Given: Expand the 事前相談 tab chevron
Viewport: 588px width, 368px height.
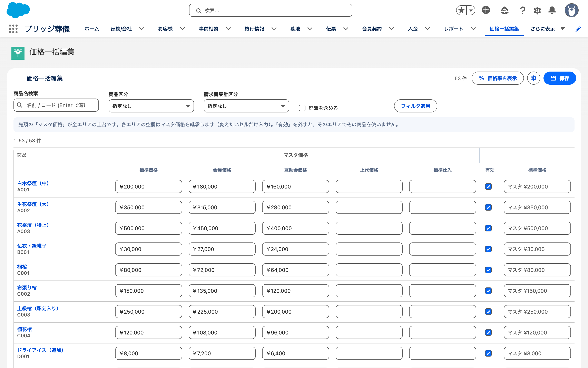Looking at the screenshot, I should point(228,29).
